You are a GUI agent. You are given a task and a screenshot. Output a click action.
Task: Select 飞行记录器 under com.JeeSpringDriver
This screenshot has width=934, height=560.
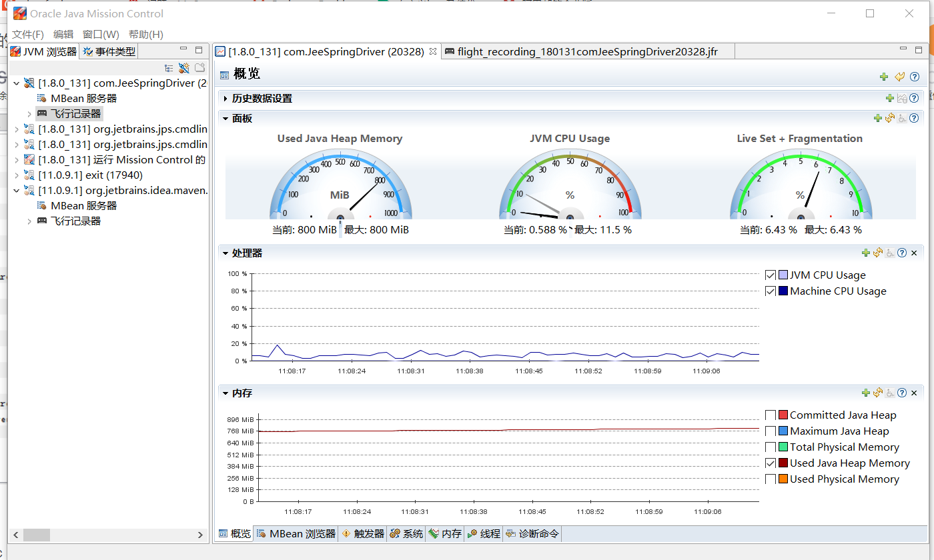(69, 113)
